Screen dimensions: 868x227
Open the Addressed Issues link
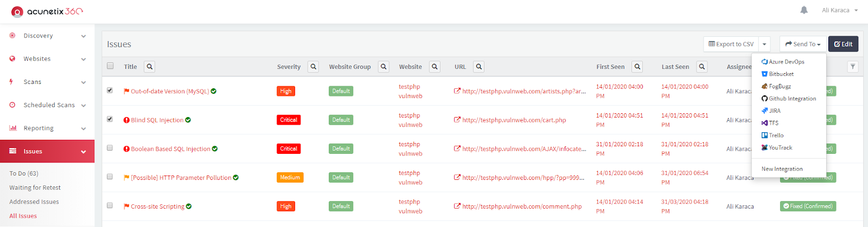click(x=34, y=202)
